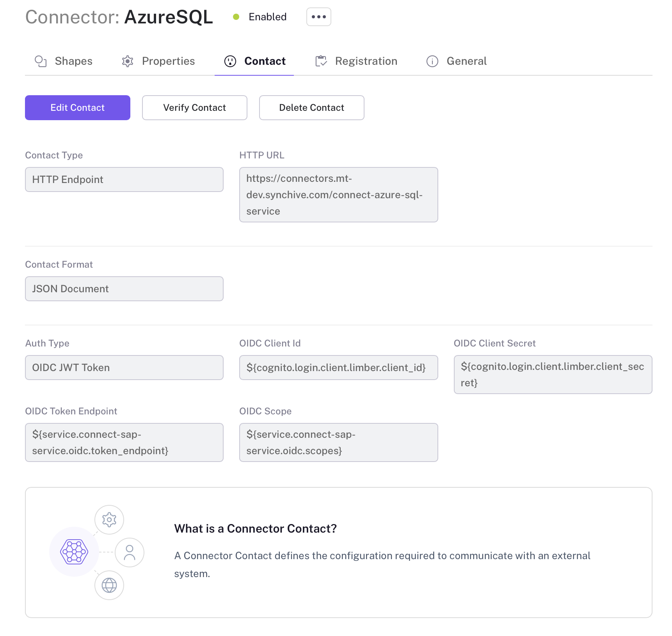672x636 pixels.
Task: Click the green enabled status dot
Action: pos(236,17)
